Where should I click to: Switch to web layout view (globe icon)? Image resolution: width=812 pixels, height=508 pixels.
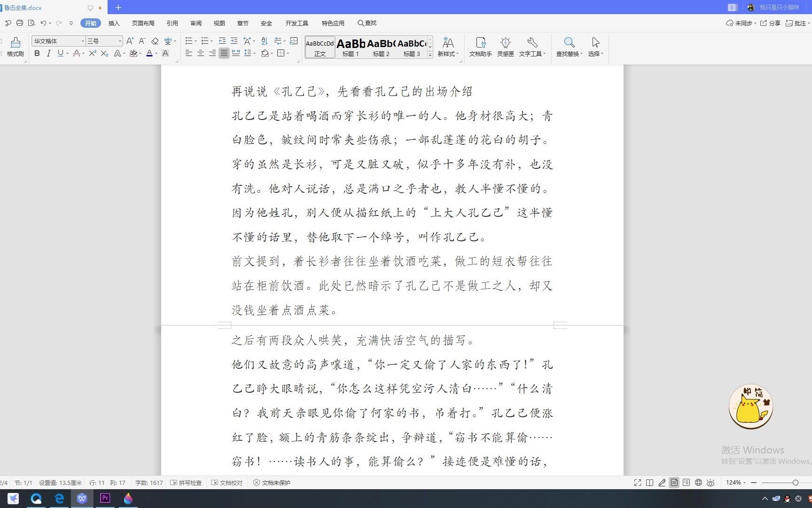[699, 483]
